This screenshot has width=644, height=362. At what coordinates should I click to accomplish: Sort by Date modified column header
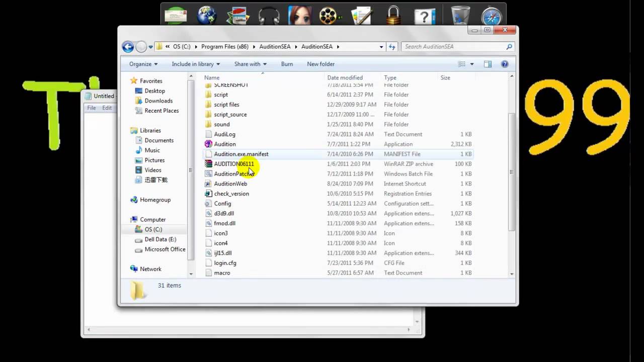point(345,78)
